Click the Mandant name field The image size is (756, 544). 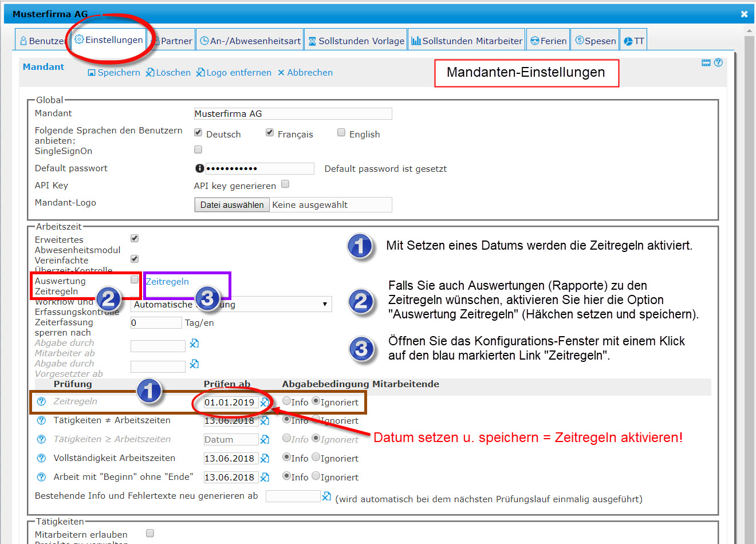293,113
